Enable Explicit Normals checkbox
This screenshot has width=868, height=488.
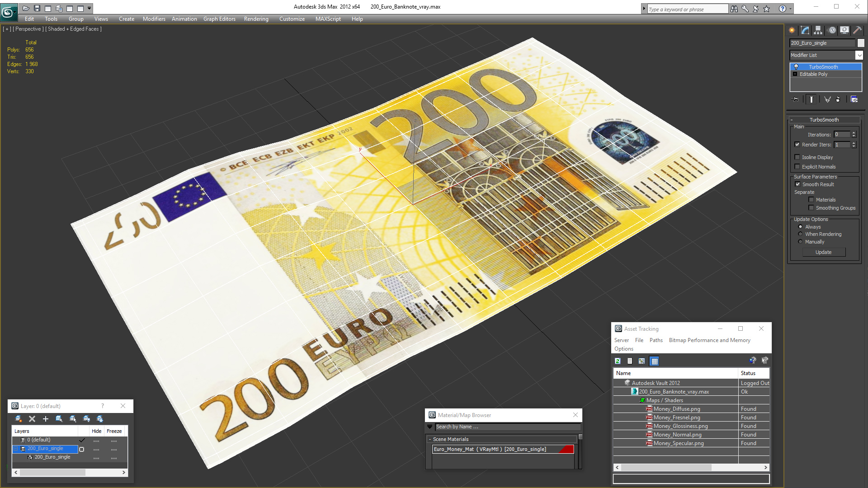click(797, 167)
